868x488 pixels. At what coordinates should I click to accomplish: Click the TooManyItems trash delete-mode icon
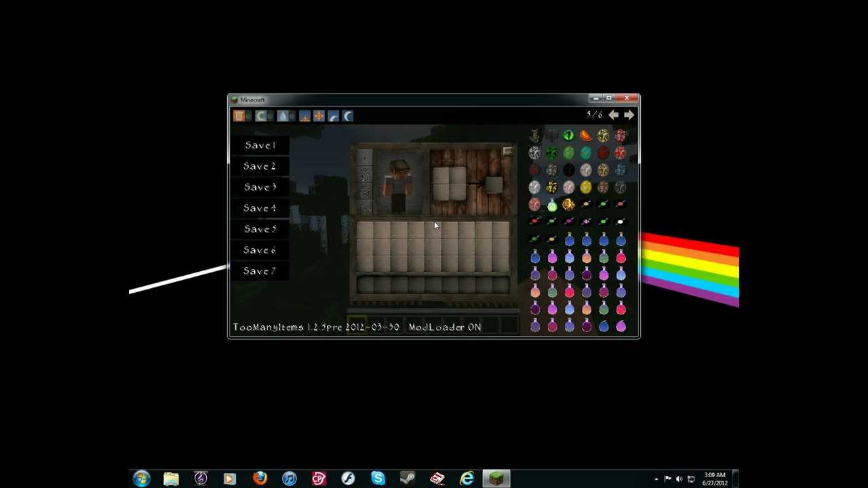[239, 116]
